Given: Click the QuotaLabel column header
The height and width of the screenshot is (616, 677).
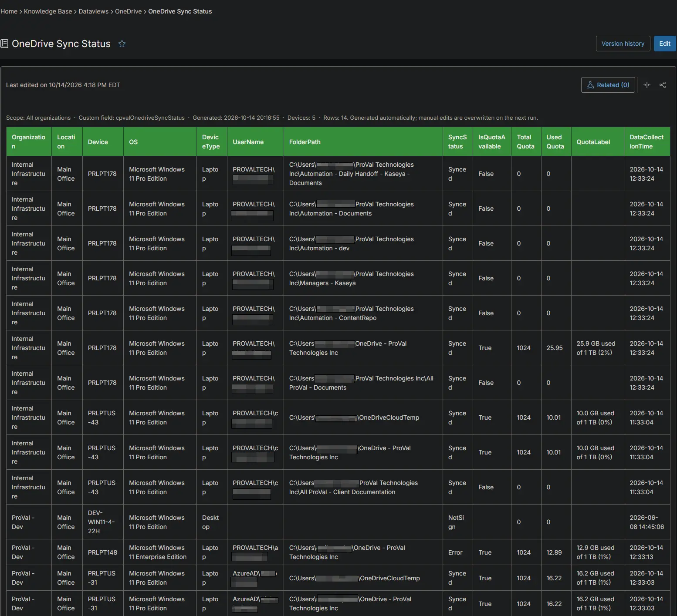Looking at the screenshot, I should coord(597,141).
